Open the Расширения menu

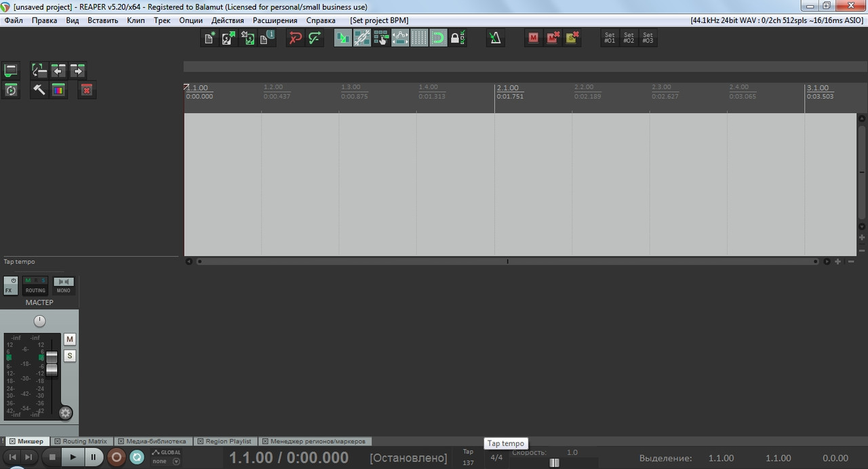pyautogui.click(x=275, y=20)
